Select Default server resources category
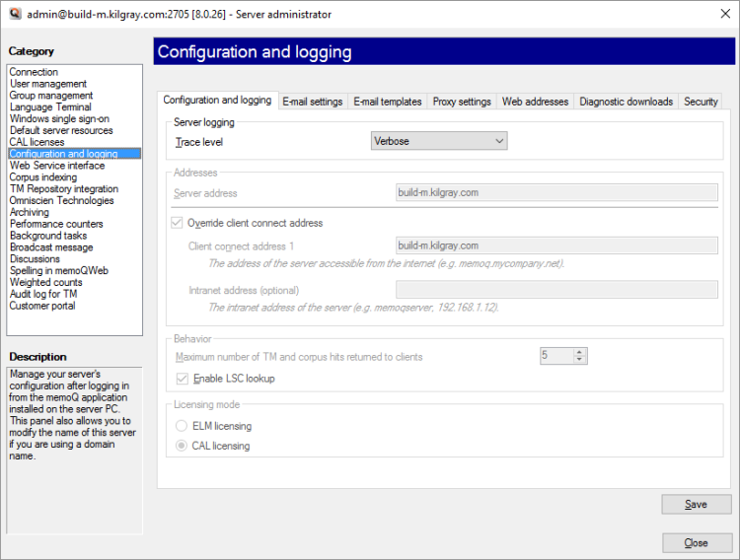 [61, 131]
